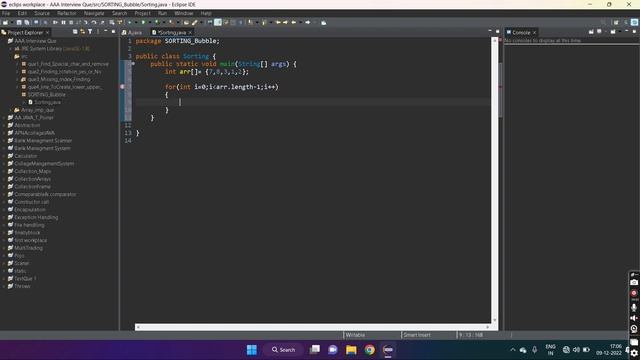Select the AAA Interview Que project
The height and width of the screenshot is (360, 640).
tap(35, 41)
